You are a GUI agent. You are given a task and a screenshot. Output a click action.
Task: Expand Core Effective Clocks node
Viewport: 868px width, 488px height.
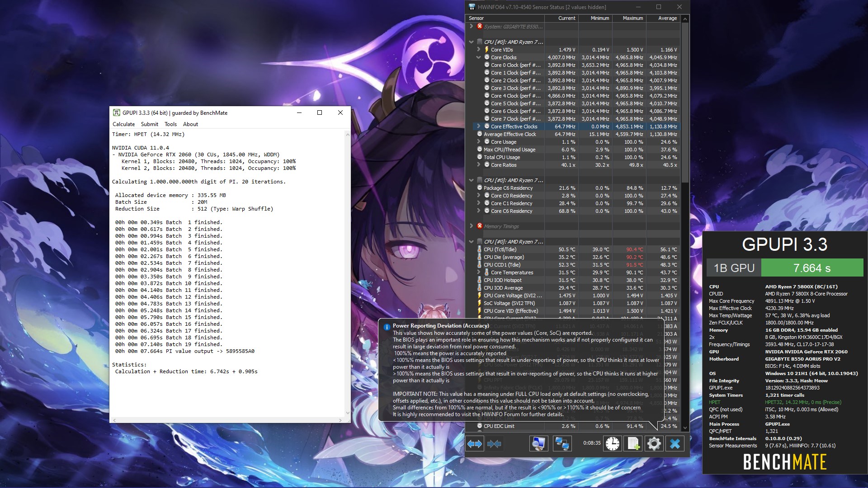pos(479,127)
